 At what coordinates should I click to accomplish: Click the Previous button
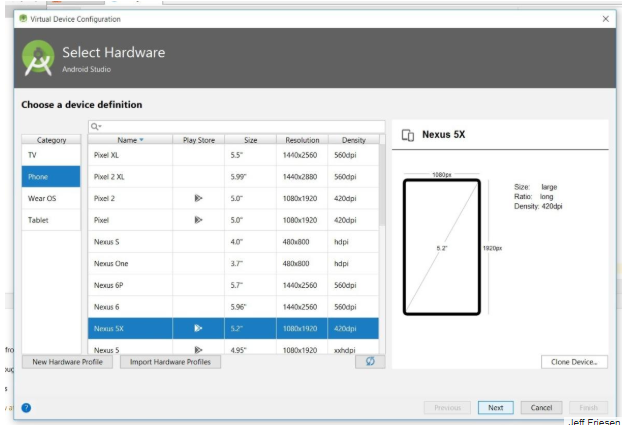pyautogui.click(x=447, y=408)
